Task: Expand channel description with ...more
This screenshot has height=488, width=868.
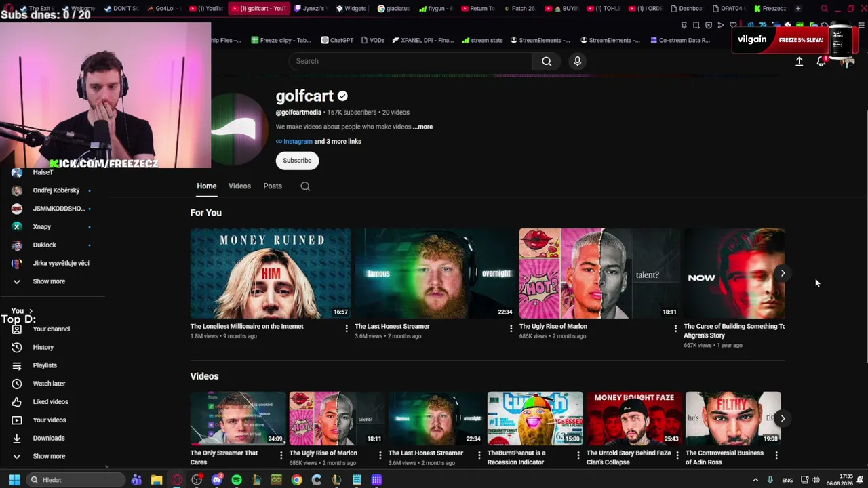Action: 422,127
